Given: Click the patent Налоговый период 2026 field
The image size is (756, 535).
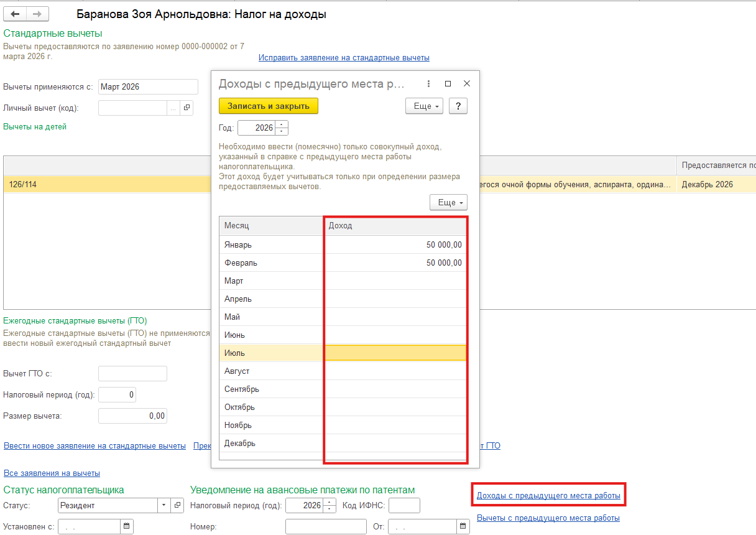Looking at the screenshot, I should point(305,505).
